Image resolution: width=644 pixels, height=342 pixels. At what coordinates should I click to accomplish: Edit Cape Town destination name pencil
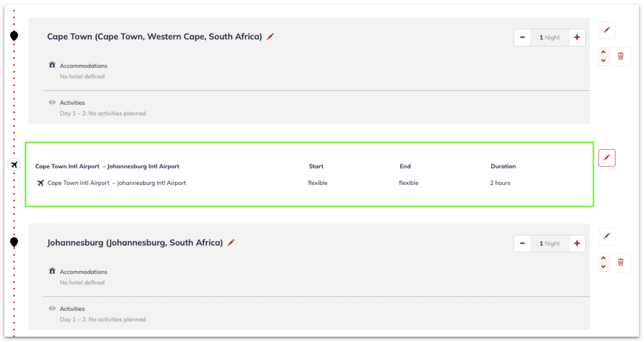(x=270, y=36)
